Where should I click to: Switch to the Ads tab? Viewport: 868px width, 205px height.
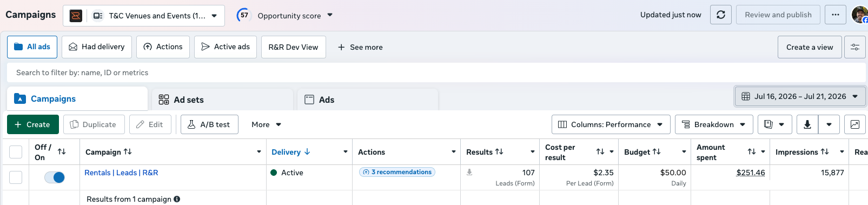pyautogui.click(x=368, y=100)
